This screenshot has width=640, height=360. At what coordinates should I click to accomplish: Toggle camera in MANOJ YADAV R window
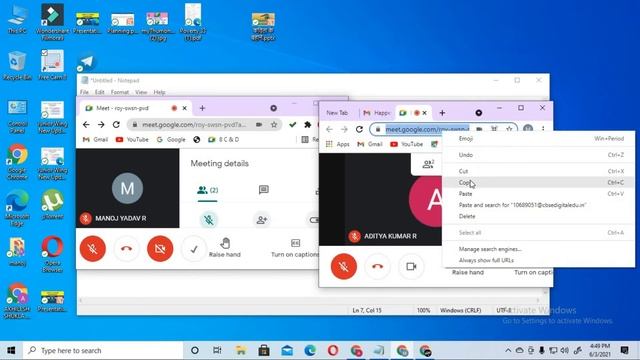[x=160, y=249]
